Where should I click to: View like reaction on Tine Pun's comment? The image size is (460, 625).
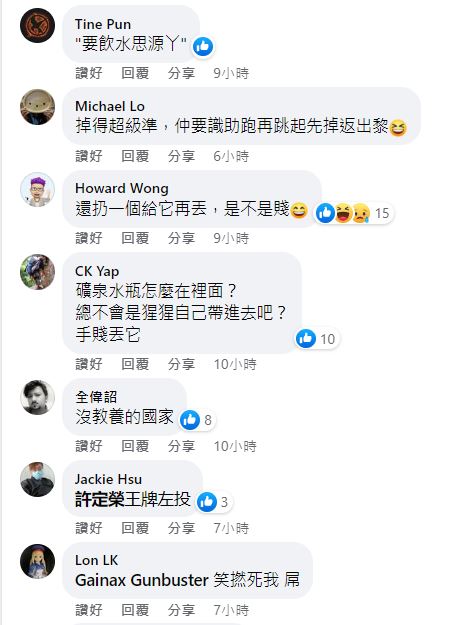(203, 46)
